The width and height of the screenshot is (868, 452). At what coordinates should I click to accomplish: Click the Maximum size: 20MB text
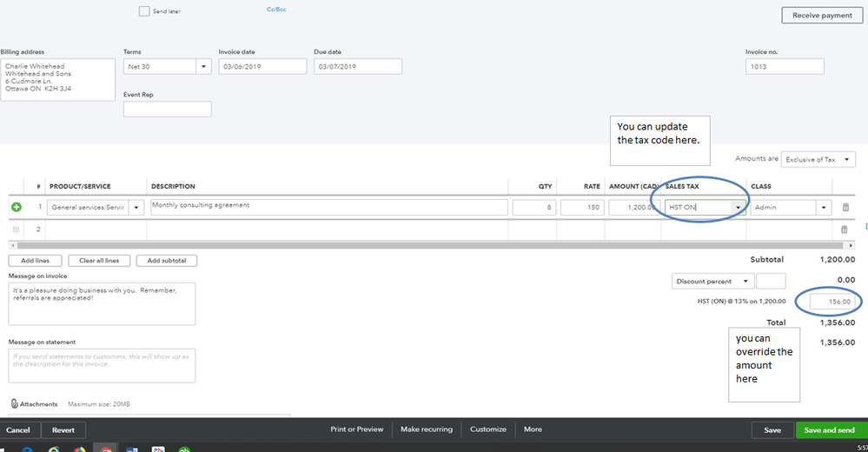click(98, 404)
